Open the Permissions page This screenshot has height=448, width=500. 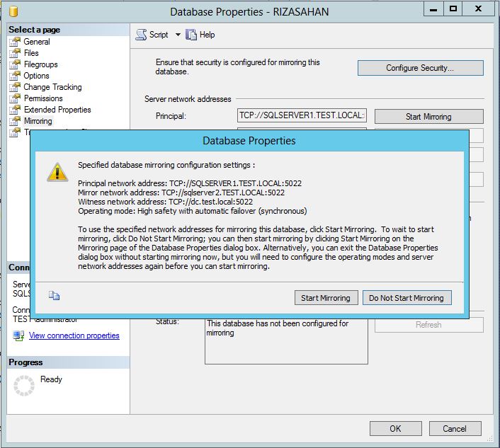pyautogui.click(x=43, y=98)
